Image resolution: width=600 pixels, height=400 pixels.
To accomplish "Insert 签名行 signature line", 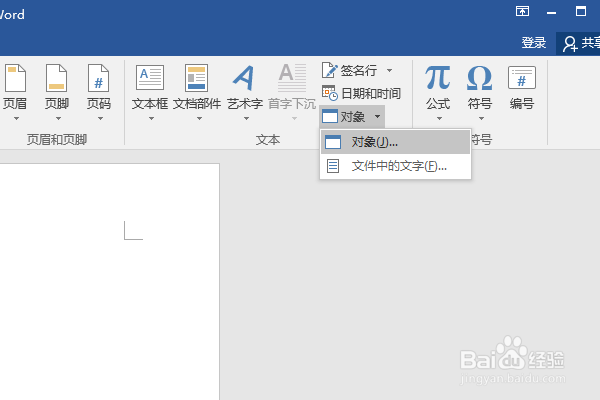I will 349,70.
